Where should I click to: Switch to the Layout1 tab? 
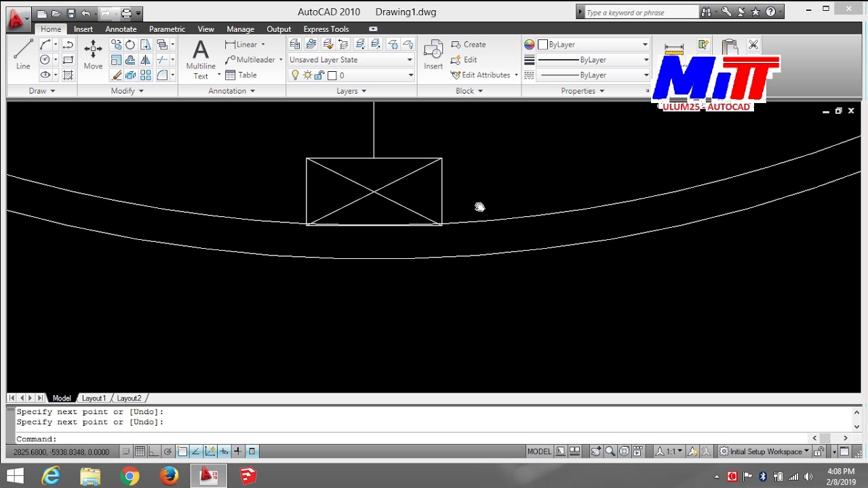click(x=94, y=399)
